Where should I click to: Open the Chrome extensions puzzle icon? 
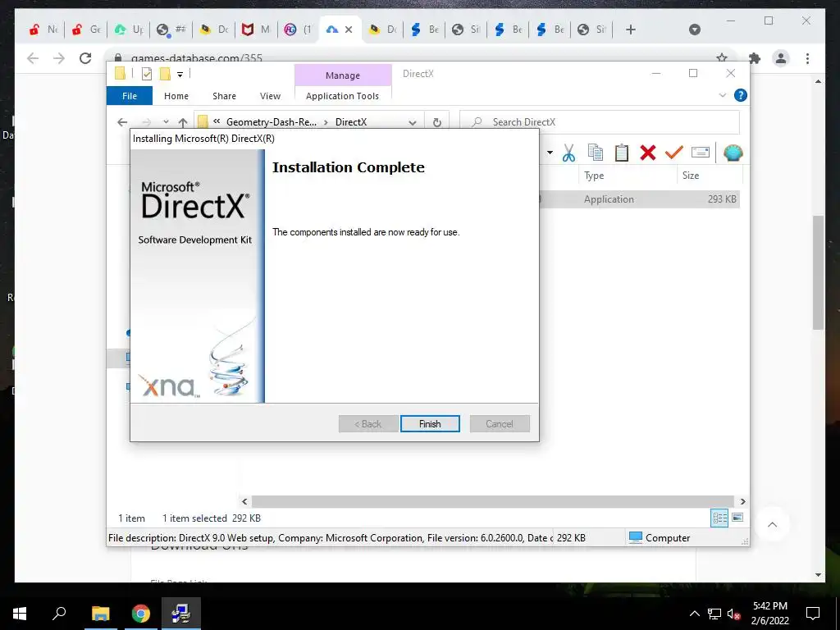point(755,58)
